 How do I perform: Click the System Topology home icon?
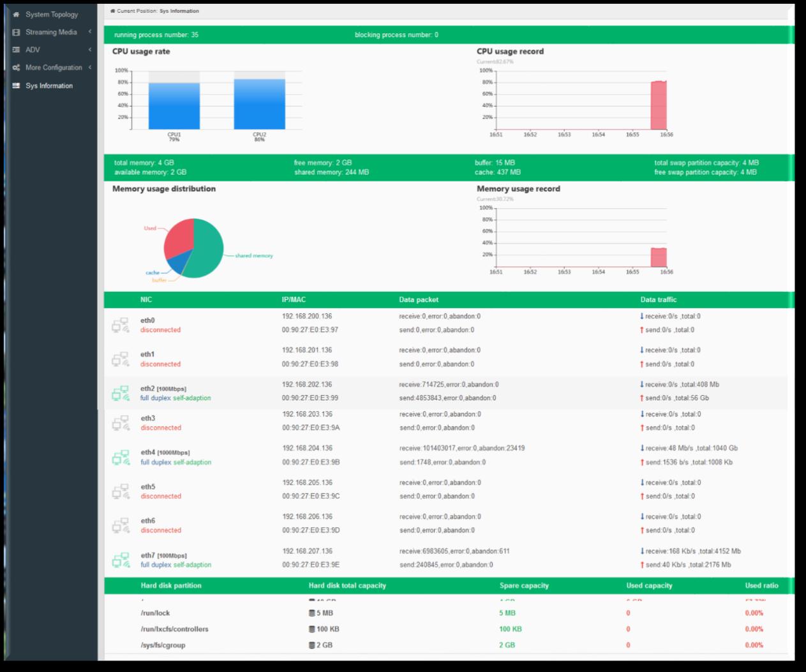[x=17, y=15]
